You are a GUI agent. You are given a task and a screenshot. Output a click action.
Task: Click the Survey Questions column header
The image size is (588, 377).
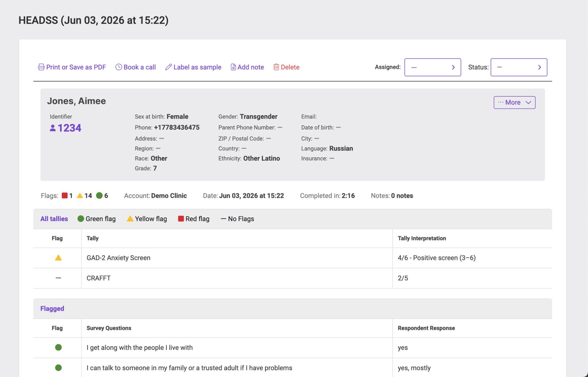click(109, 328)
